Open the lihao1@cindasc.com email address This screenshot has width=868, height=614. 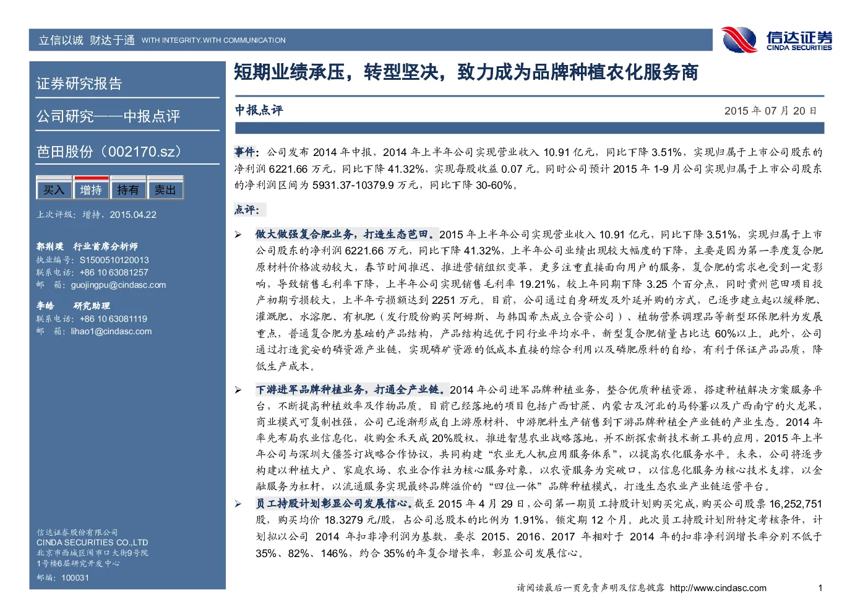[x=111, y=331]
